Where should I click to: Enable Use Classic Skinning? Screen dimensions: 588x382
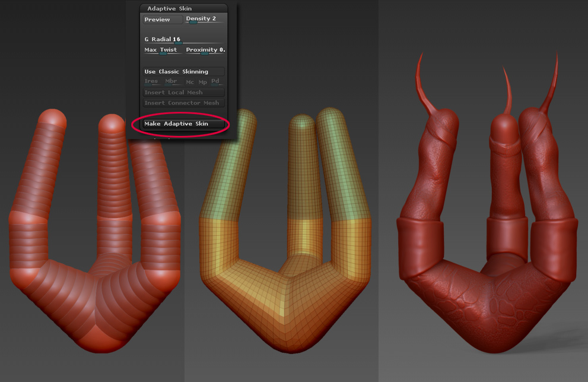[184, 71]
